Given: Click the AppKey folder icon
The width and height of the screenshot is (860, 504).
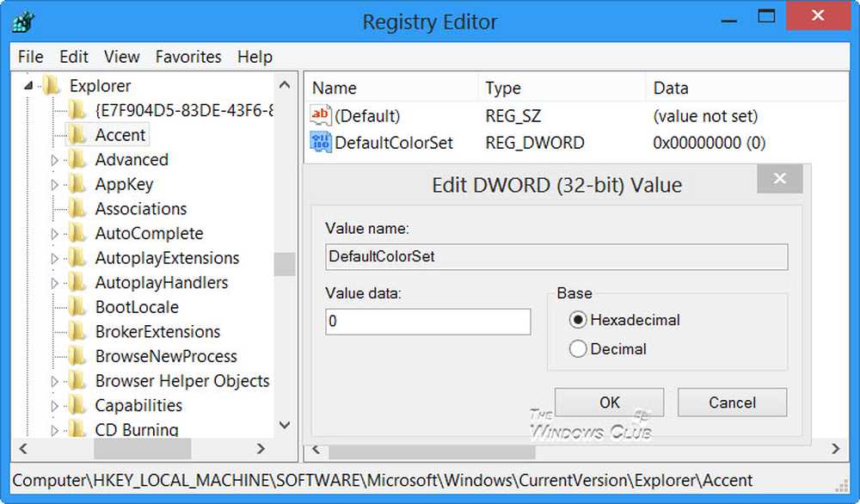Looking at the screenshot, I should pos(77,184).
